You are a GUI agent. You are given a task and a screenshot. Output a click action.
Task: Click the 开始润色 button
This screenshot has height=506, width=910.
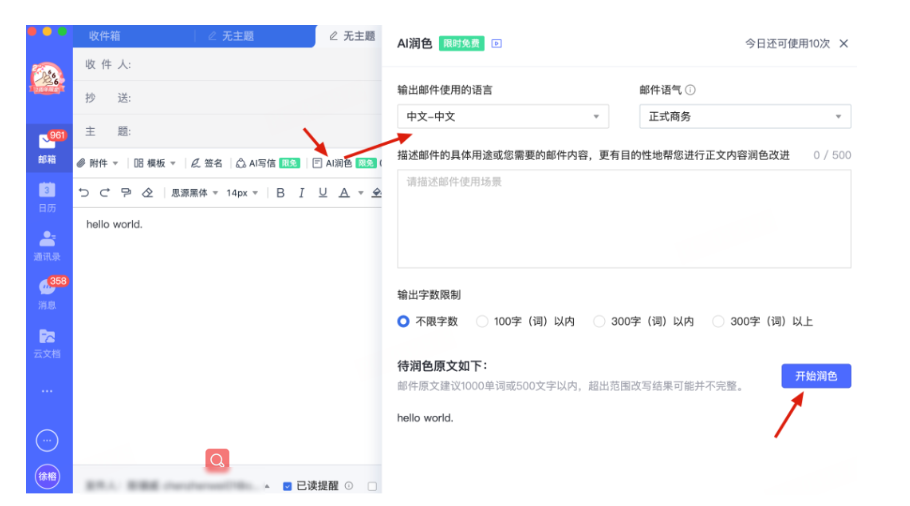point(816,376)
